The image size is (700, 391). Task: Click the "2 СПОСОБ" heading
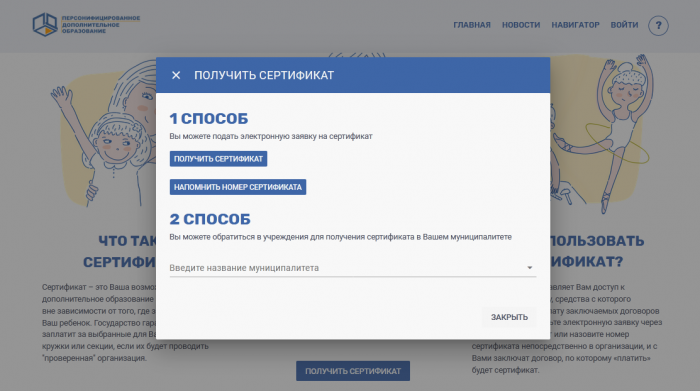(210, 219)
